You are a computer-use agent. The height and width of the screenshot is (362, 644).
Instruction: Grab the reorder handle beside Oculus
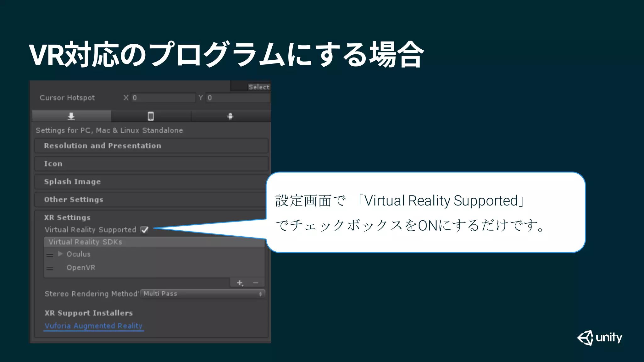[50, 255]
